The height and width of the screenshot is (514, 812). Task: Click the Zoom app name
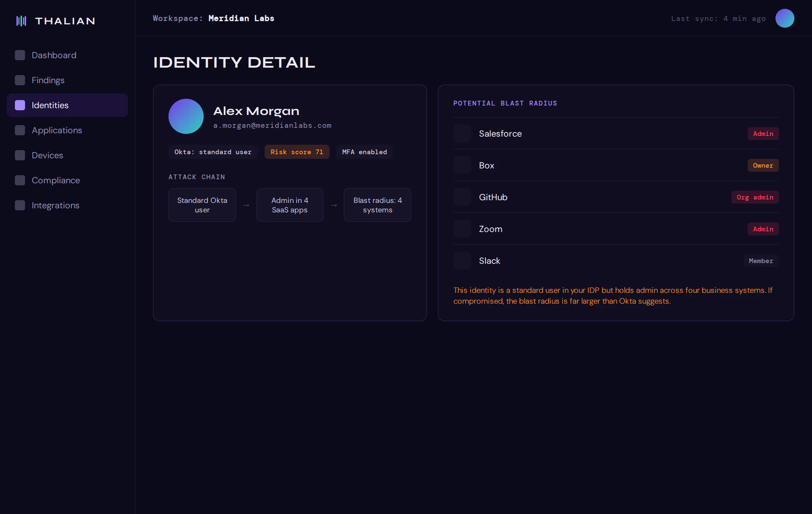[491, 229]
